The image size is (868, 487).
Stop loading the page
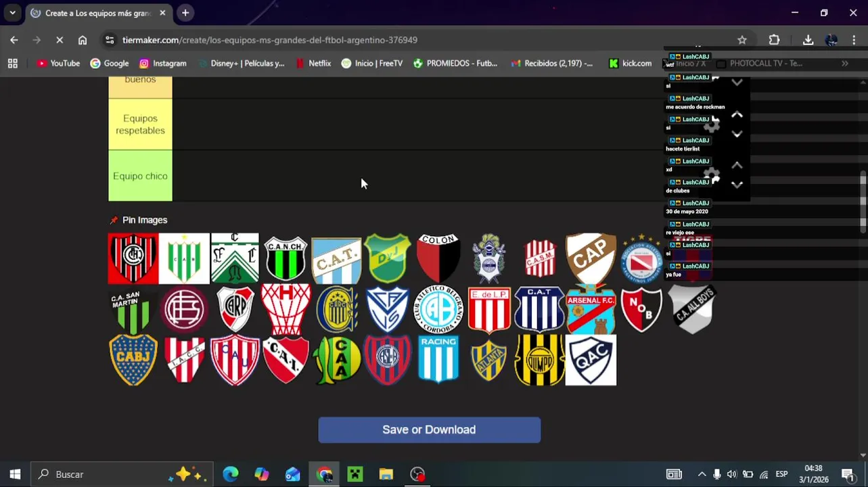(x=60, y=40)
